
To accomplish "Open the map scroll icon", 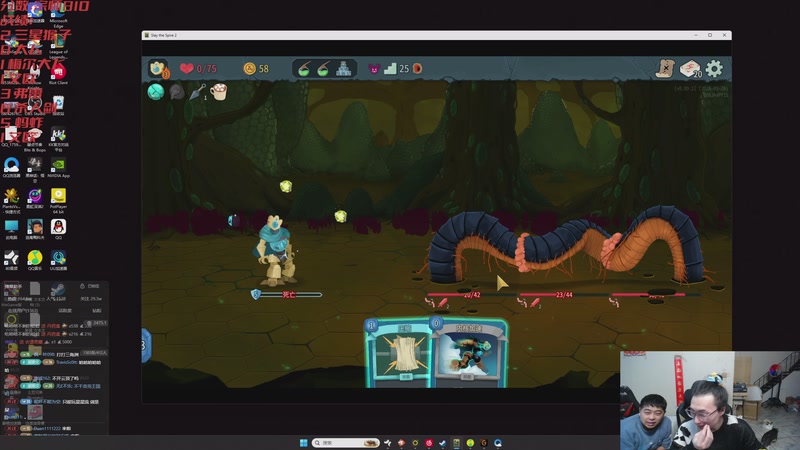I will (x=665, y=68).
